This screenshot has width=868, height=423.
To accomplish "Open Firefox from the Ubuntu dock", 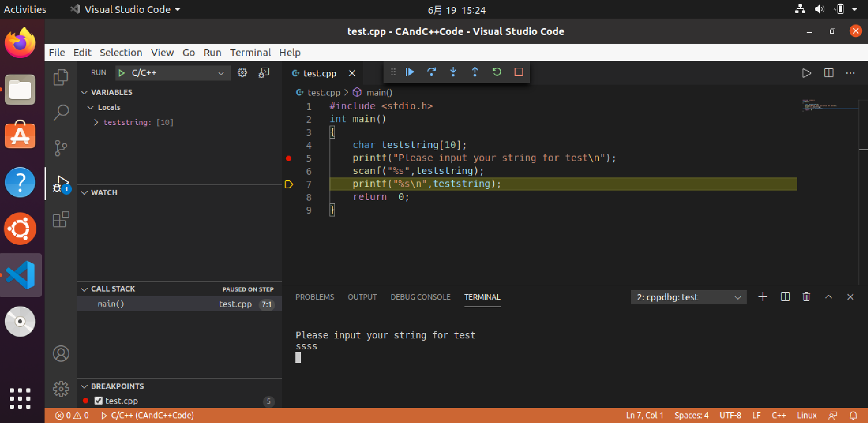I will (20, 43).
